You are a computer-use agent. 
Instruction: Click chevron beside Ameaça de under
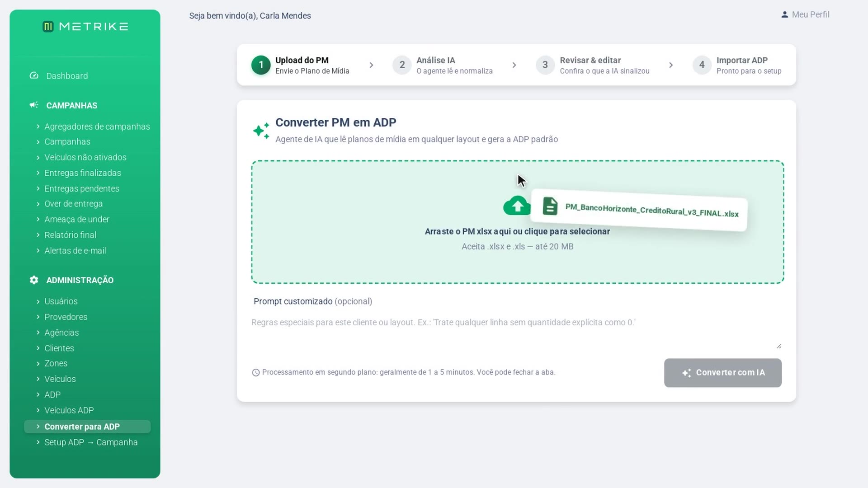click(x=38, y=219)
